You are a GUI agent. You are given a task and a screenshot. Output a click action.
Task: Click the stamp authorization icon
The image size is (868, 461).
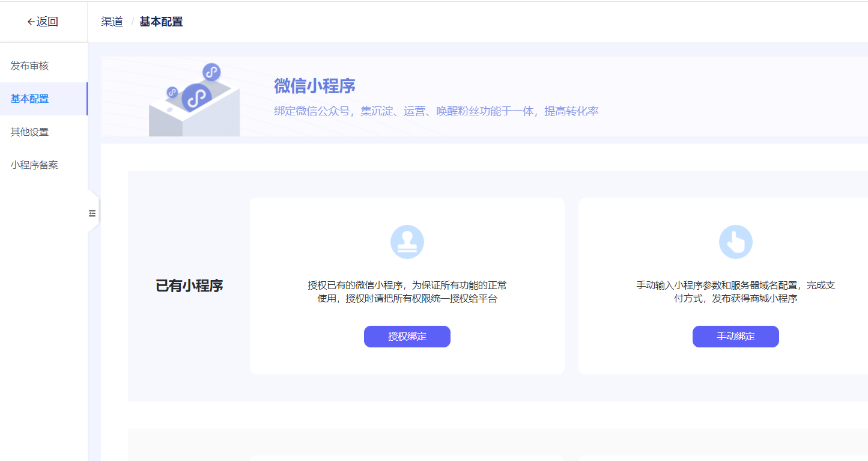(x=407, y=242)
